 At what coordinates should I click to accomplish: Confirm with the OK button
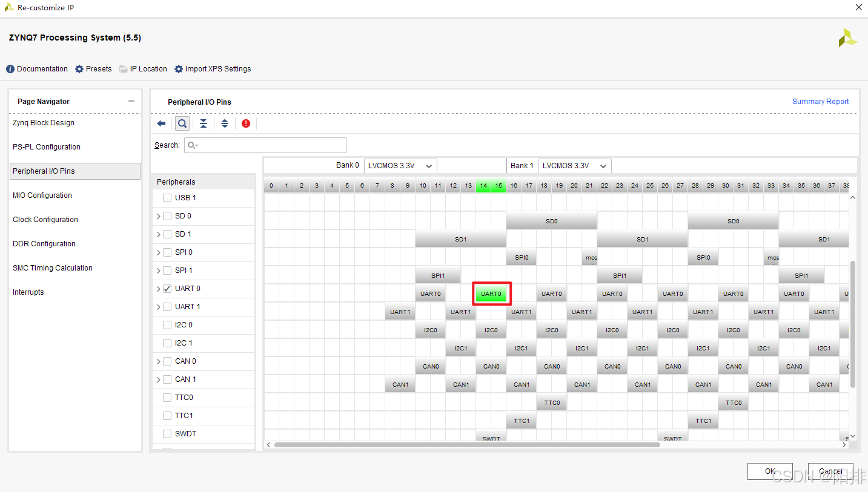(x=770, y=471)
